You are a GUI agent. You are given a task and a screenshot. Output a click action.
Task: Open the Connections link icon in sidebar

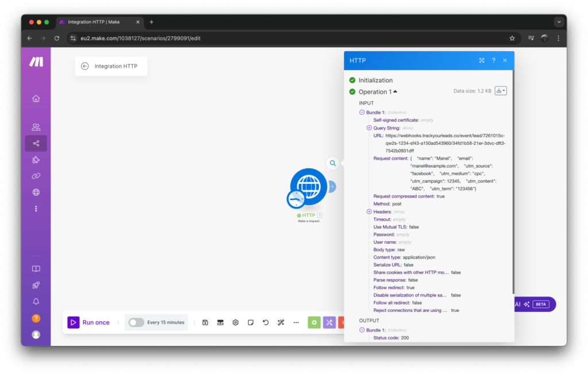point(36,176)
